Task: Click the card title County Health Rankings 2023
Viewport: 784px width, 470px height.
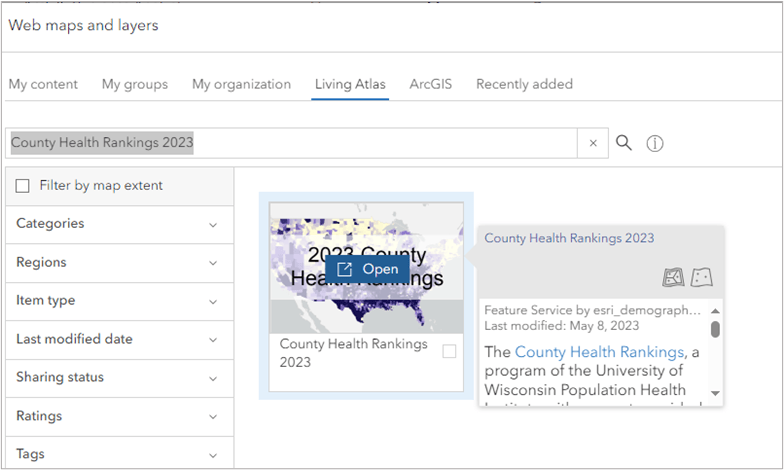Action: 354,353
